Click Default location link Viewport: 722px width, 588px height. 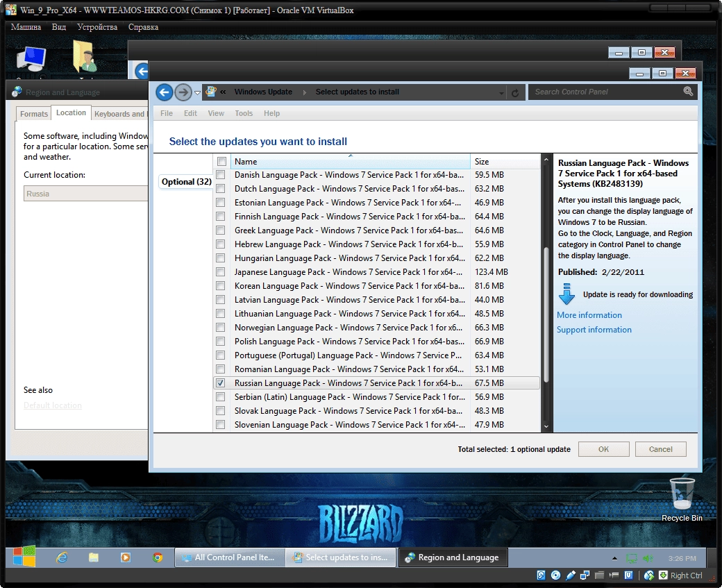[x=53, y=405]
